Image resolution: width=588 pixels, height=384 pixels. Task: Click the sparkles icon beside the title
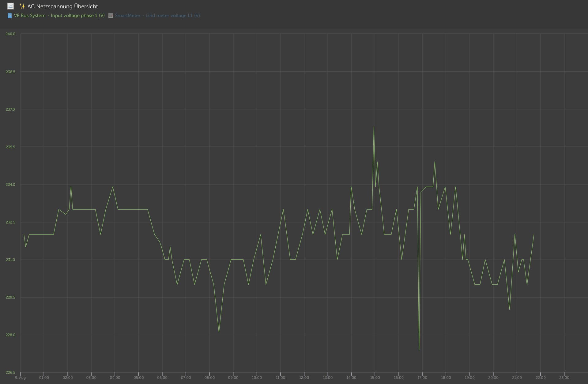[22, 6]
